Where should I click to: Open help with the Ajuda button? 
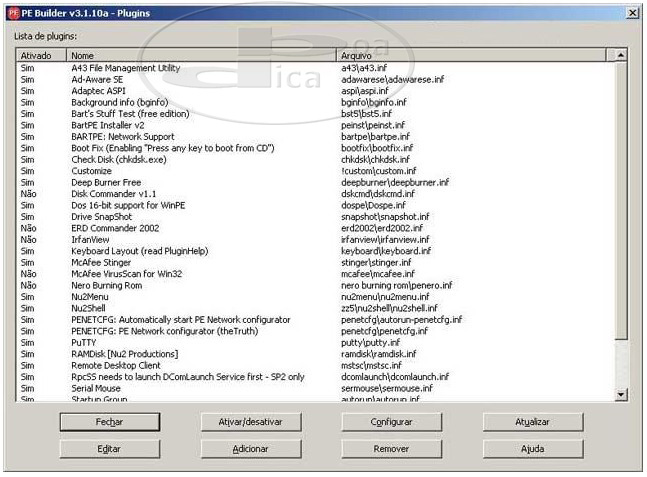[x=532, y=449]
